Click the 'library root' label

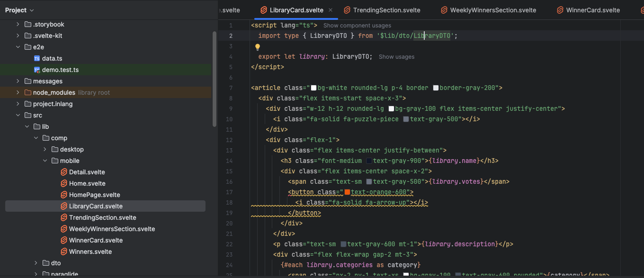coord(94,92)
